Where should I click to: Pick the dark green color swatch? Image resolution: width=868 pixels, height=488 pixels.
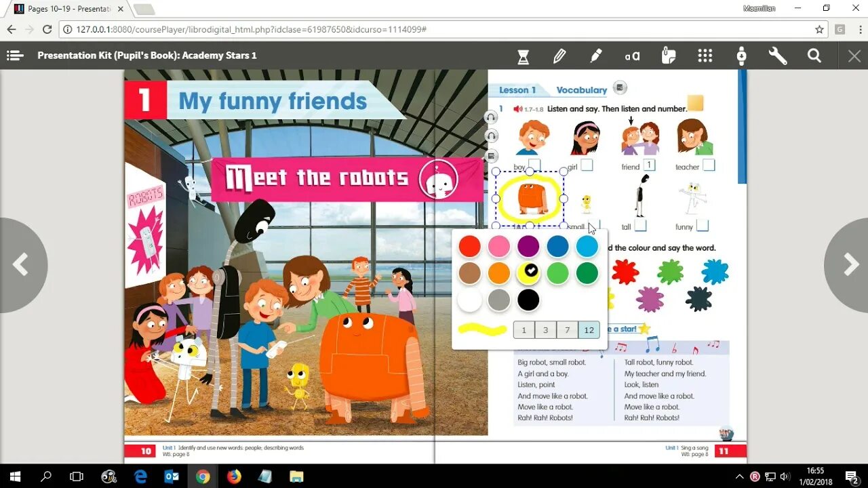click(x=587, y=273)
